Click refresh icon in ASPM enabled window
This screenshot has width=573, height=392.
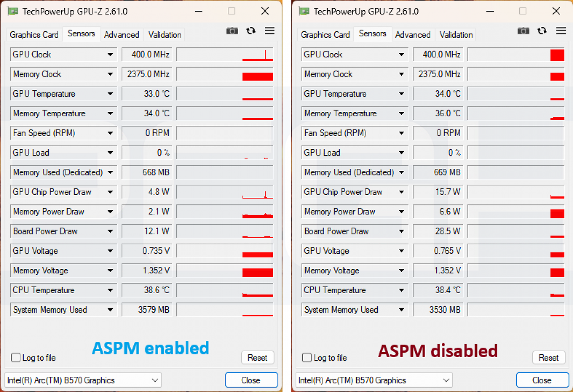pyautogui.click(x=251, y=30)
